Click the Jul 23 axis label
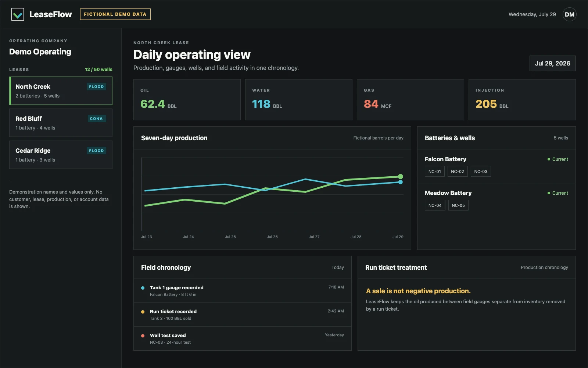Viewport: 588px width, 368px height. point(147,237)
